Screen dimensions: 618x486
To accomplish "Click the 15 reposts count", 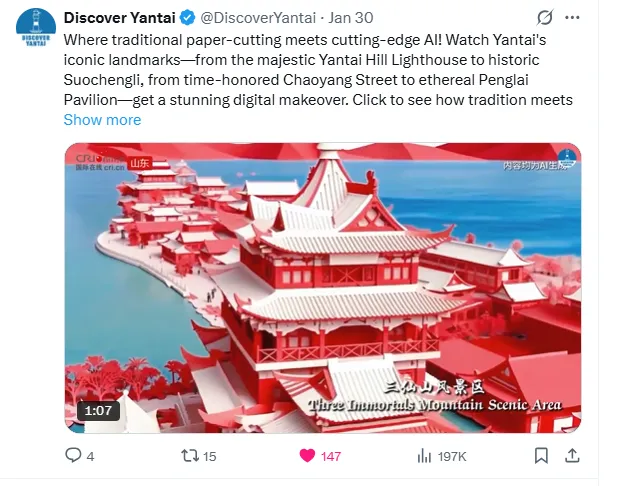I will (210, 456).
